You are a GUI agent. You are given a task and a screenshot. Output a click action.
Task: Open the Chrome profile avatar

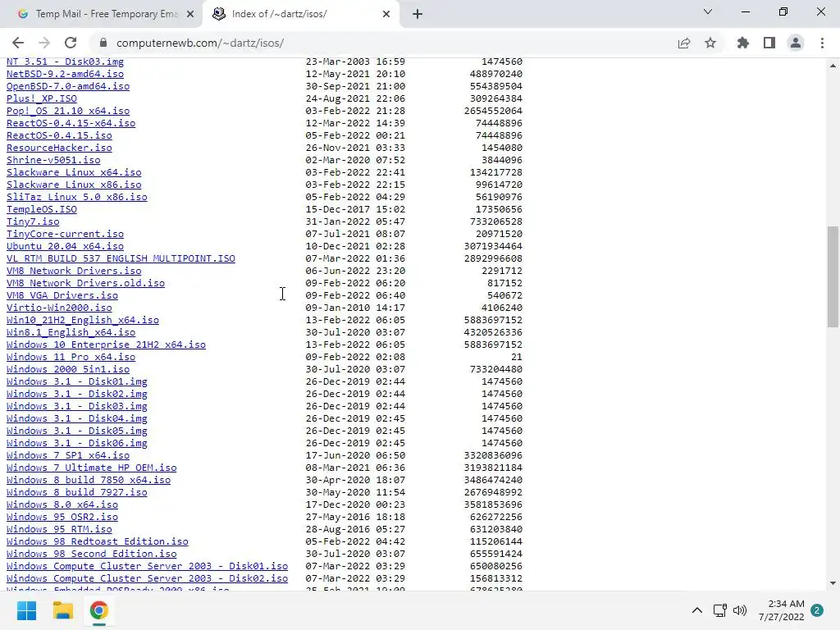click(796, 43)
